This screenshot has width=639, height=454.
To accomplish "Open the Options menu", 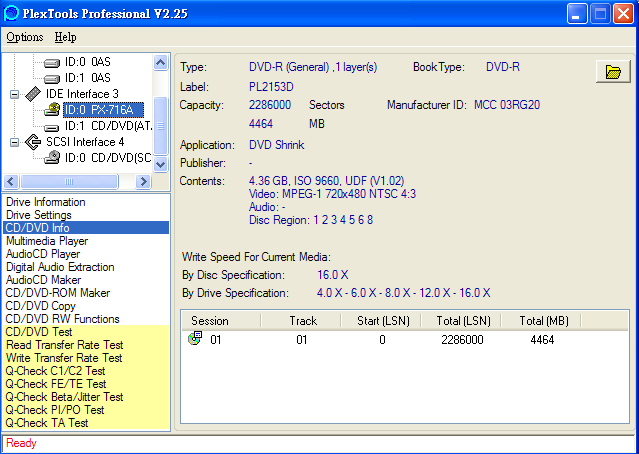I will [x=24, y=37].
